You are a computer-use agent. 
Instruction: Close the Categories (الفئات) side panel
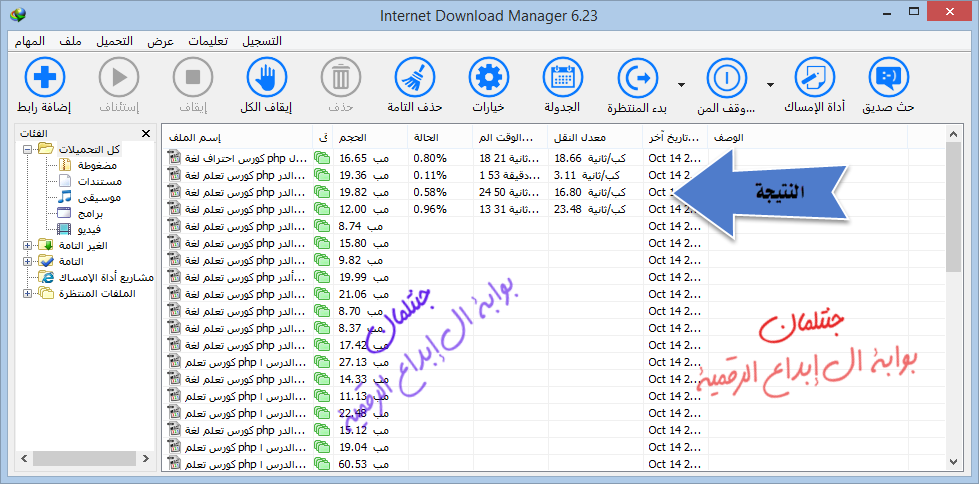145,133
